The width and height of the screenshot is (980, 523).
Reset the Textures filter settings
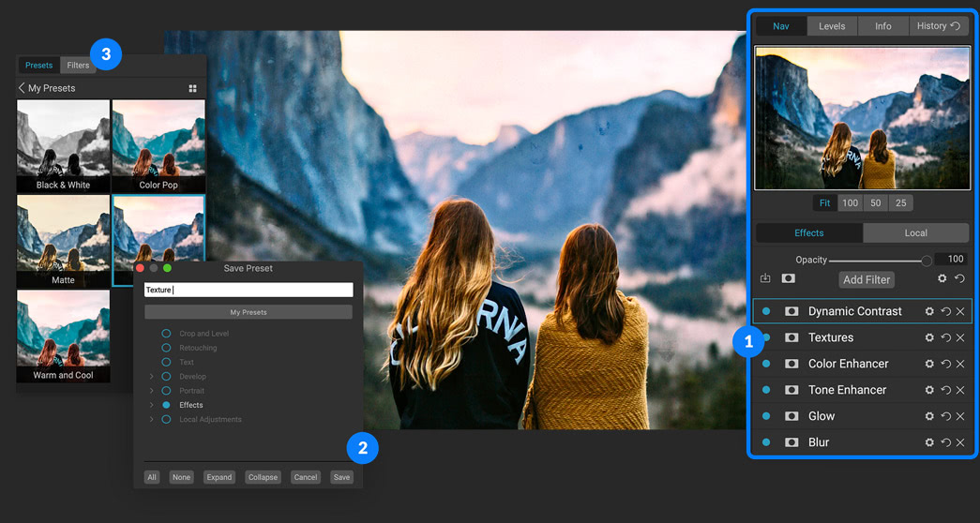[945, 337]
